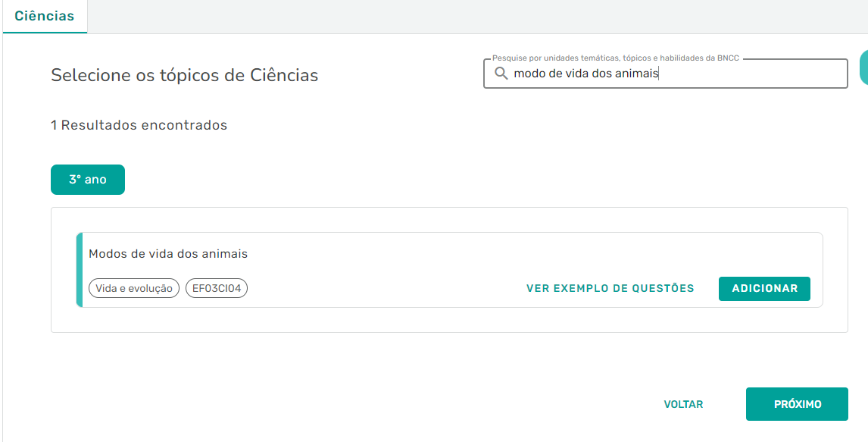Click the Vida e evolução tag
The width and height of the screenshot is (868, 442).
point(134,288)
